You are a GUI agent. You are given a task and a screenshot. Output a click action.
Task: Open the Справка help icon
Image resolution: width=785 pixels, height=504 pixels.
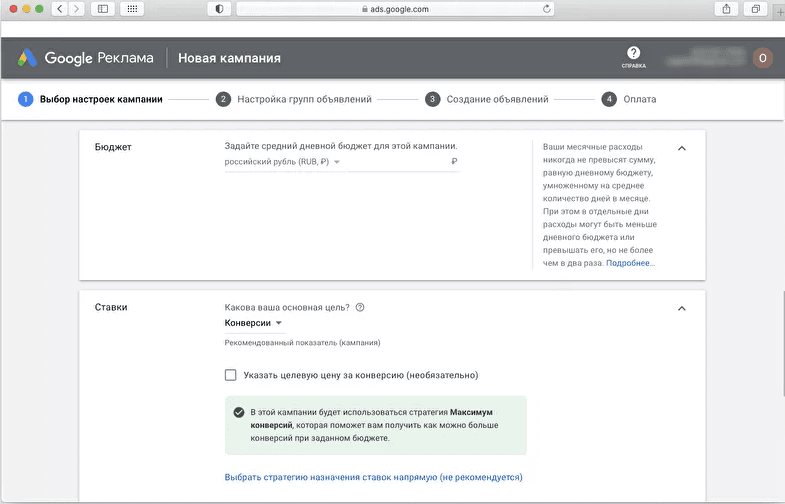point(633,57)
